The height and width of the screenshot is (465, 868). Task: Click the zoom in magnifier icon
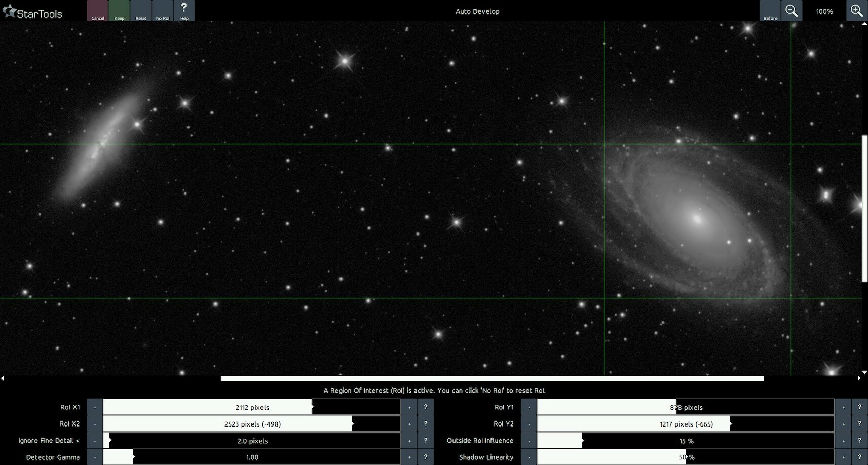[x=856, y=11]
